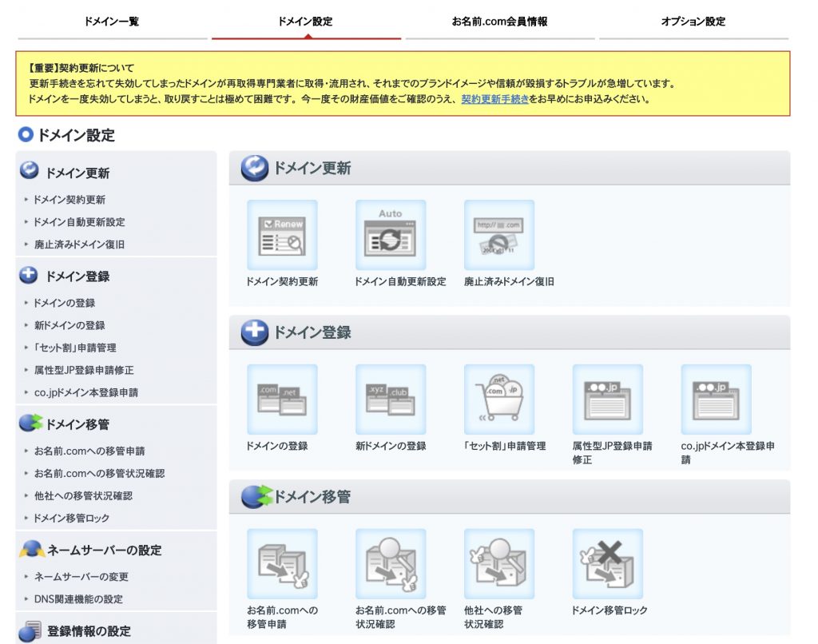818x644 pixels.
Task: Click sidebar heading 登録情報の設定
Action: 89,631
